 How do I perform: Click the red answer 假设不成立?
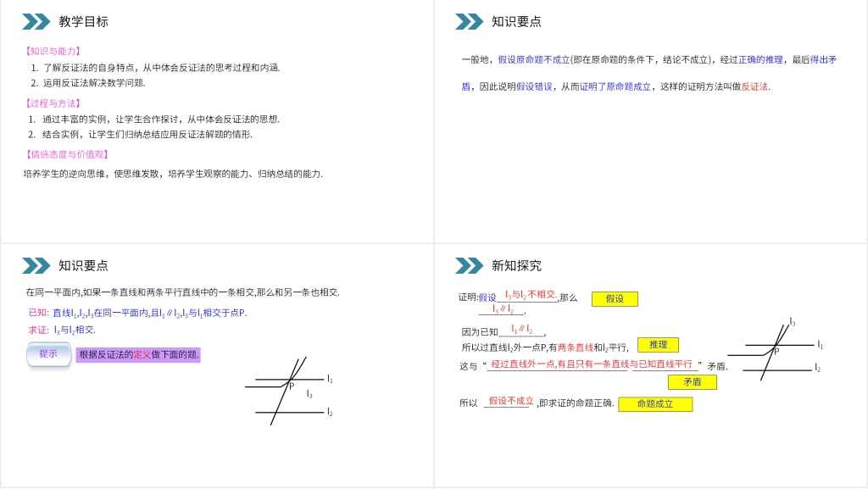511,401
